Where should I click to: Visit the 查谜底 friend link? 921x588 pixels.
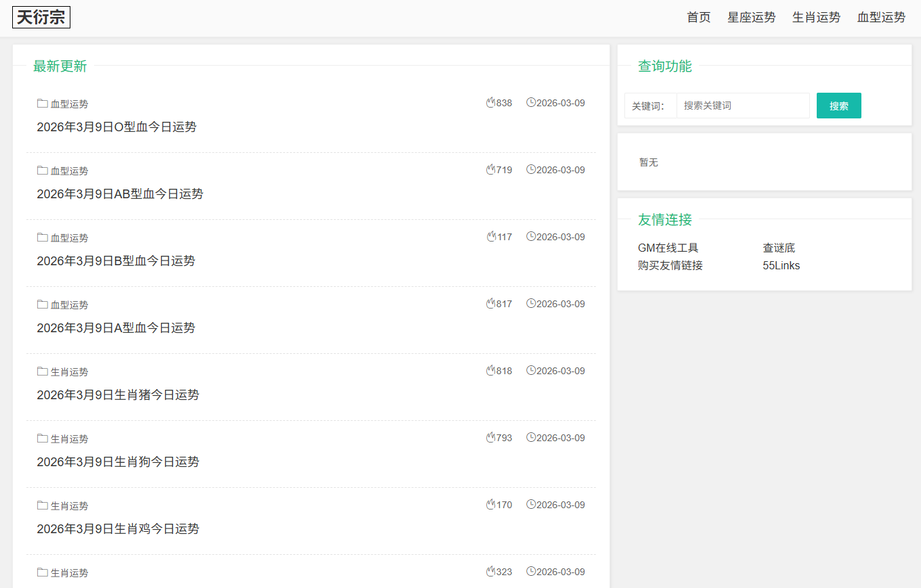click(x=779, y=248)
